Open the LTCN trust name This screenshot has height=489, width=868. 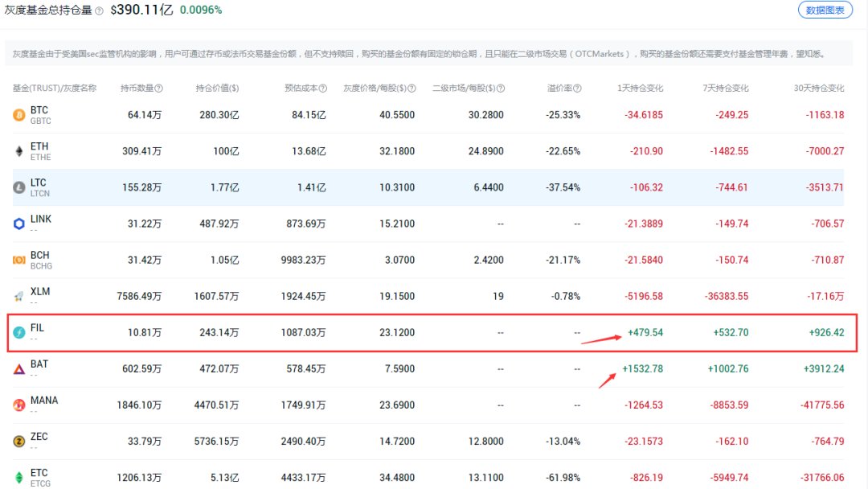click(x=40, y=194)
